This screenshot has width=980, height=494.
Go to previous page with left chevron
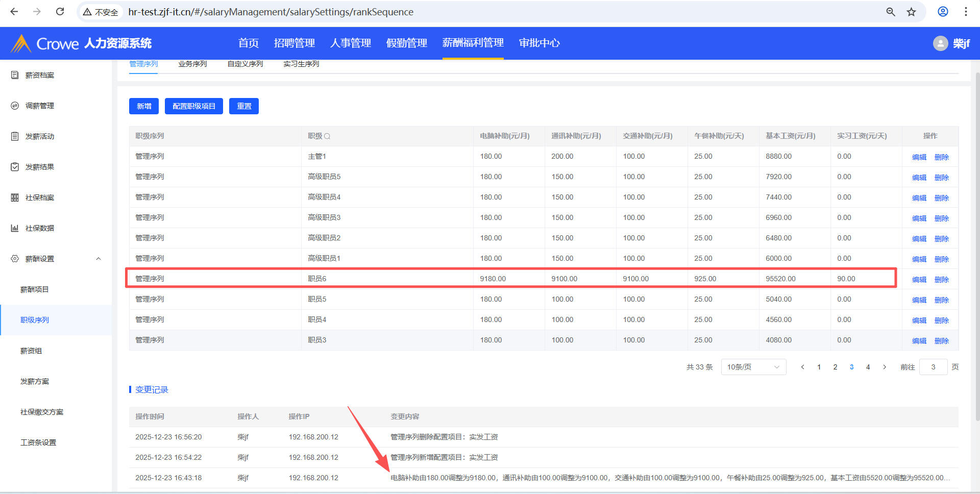pos(802,367)
